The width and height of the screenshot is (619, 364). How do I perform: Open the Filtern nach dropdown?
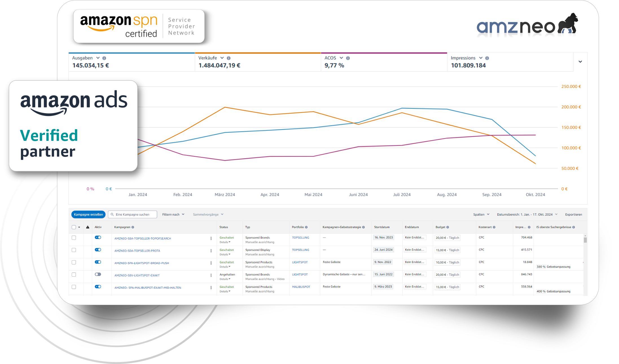pos(173,214)
